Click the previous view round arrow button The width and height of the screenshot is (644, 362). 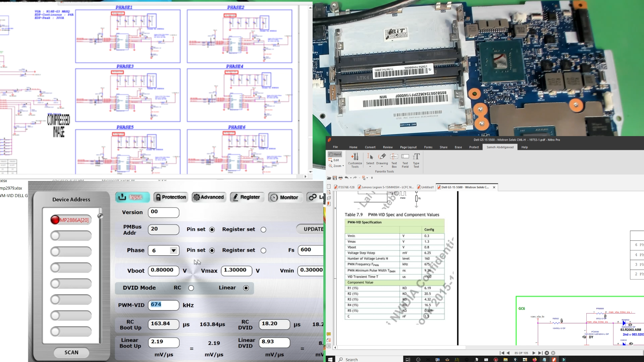547,353
